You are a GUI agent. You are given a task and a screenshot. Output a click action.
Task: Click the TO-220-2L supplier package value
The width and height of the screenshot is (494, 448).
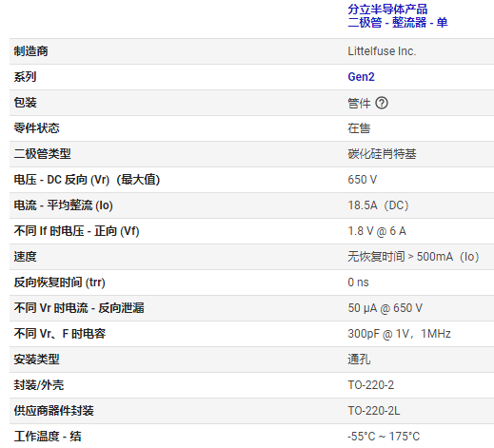374,411
